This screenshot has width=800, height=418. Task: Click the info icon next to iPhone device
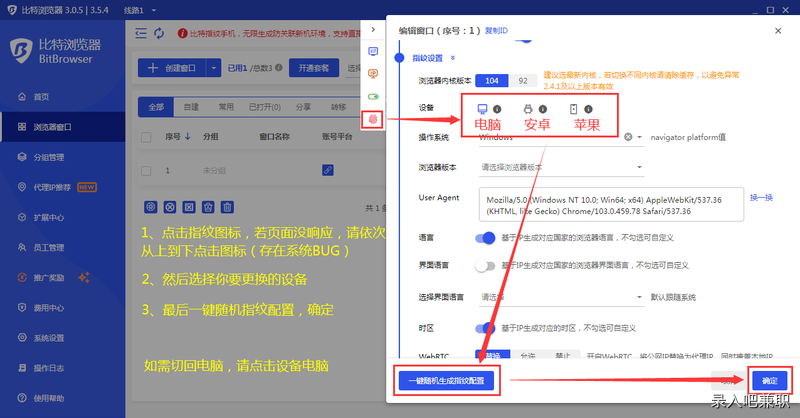pos(588,109)
